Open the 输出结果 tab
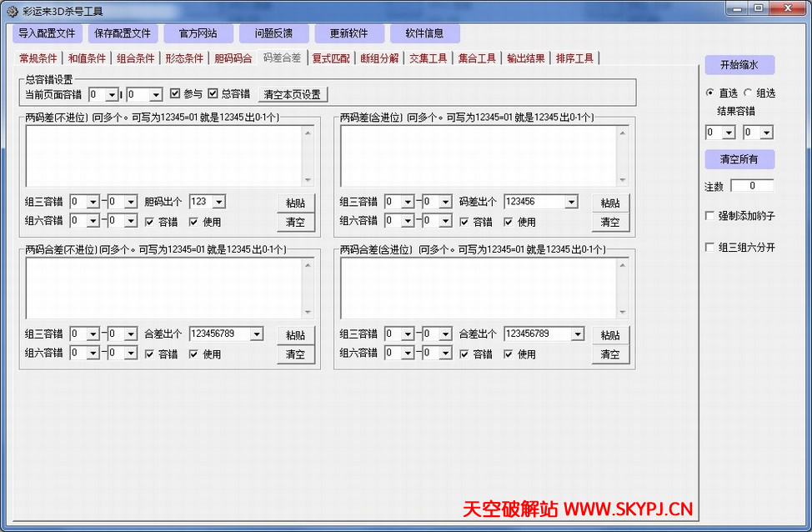812x532 pixels. click(525, 58)
